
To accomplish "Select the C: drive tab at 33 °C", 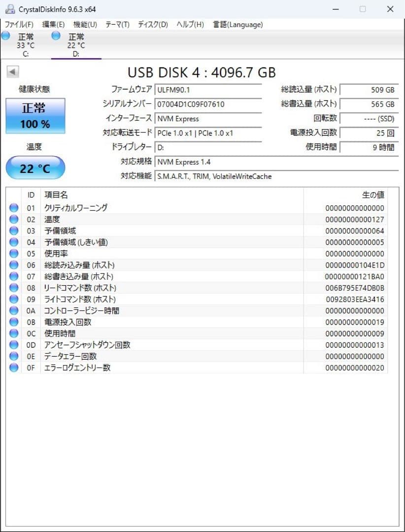I will pos(26,45).
